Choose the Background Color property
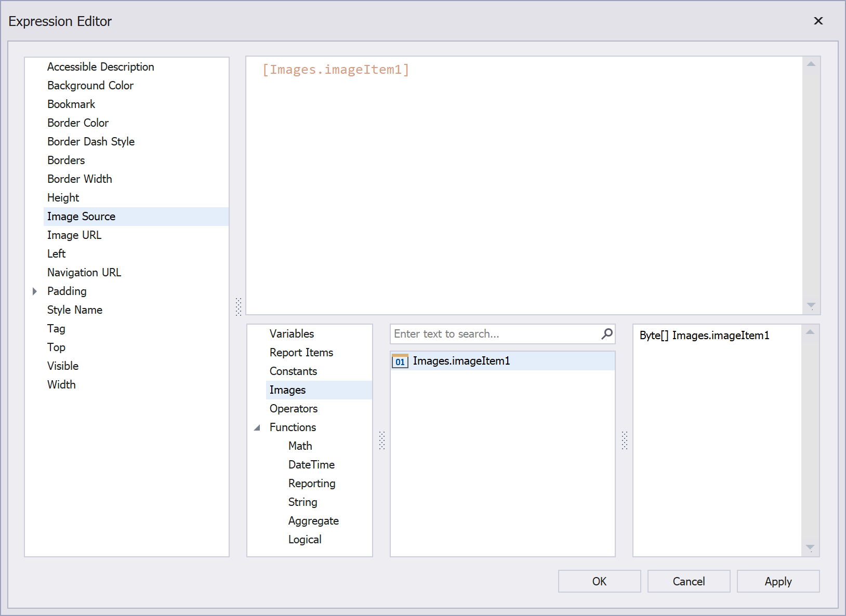 tap(90, 86)
